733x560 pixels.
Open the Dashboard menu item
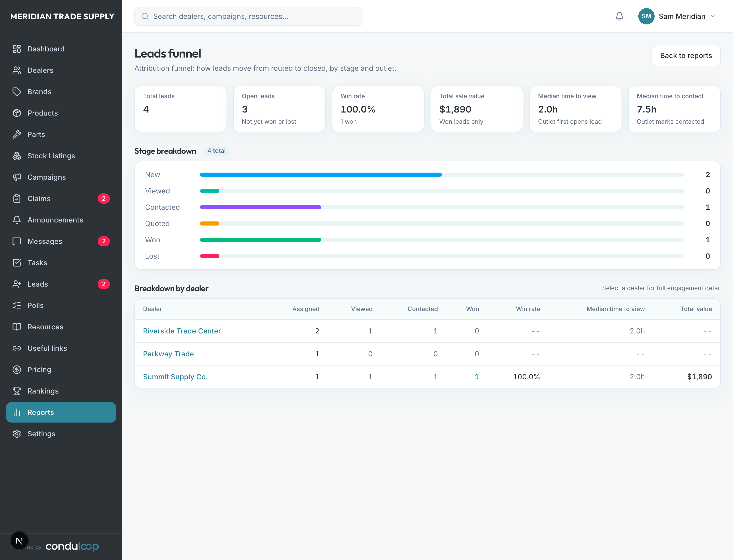click(x=61, y=49)
